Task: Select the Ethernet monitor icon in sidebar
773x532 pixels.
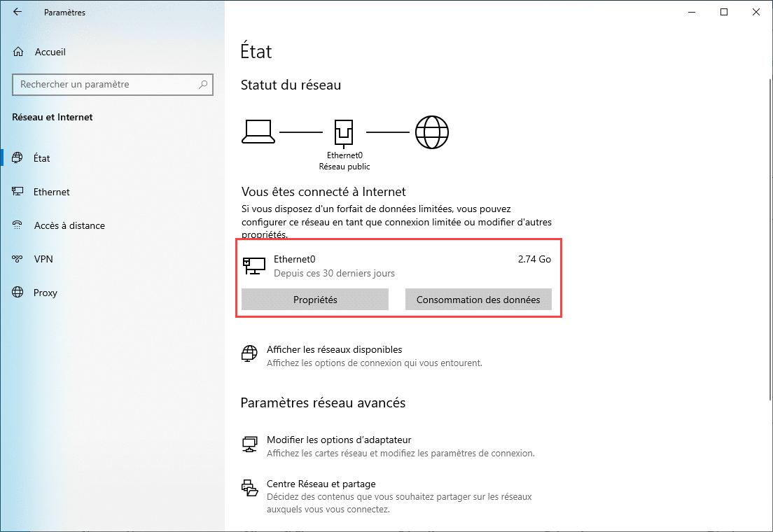Action: (18, 191)
